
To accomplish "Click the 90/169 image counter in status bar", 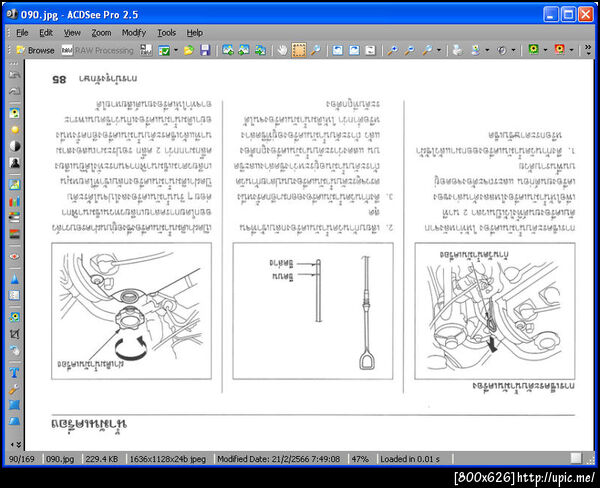I will pos(22,459).
